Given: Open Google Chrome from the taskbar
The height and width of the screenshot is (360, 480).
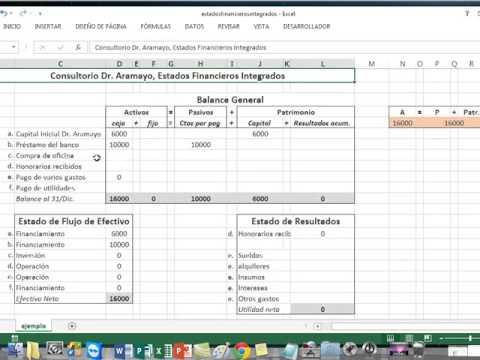Looking at the screenshot, I should 242,350.
